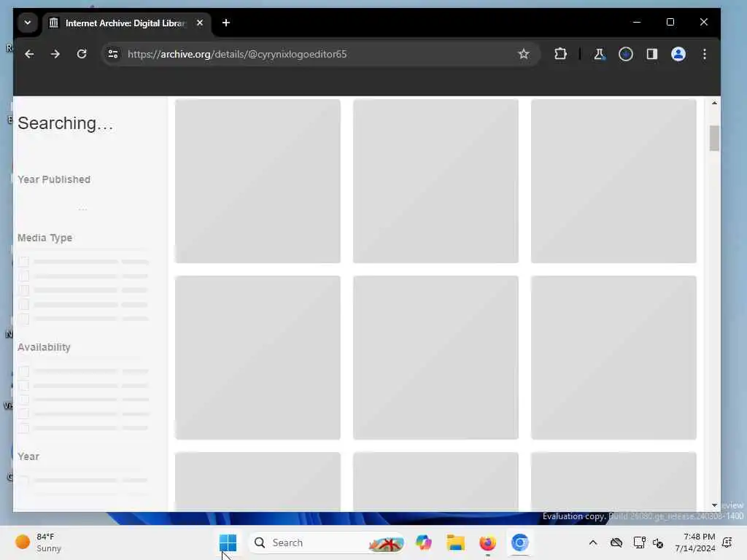Screen dimensions: 747x560
Task: Reload the Internet Archive page
Action: 82,54
